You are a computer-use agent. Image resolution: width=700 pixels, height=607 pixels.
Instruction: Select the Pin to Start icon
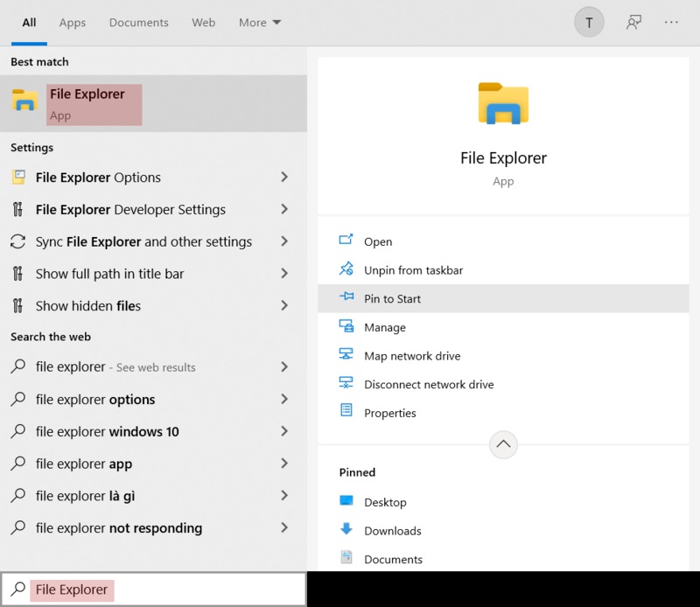[346, 298]
